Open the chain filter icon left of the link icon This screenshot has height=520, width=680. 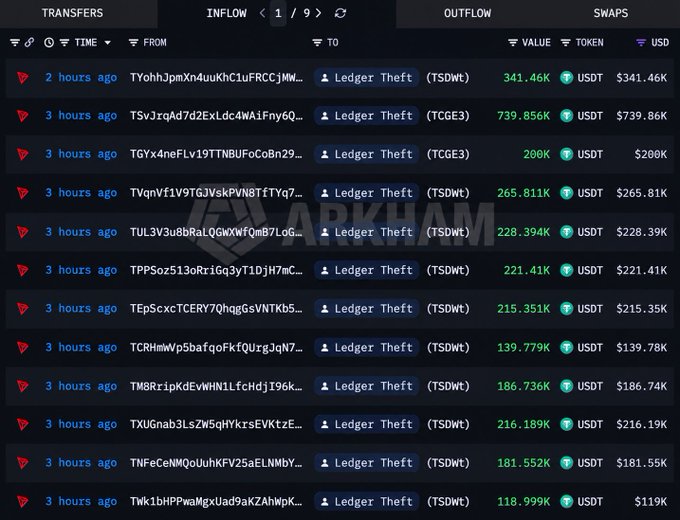[15, 43]
